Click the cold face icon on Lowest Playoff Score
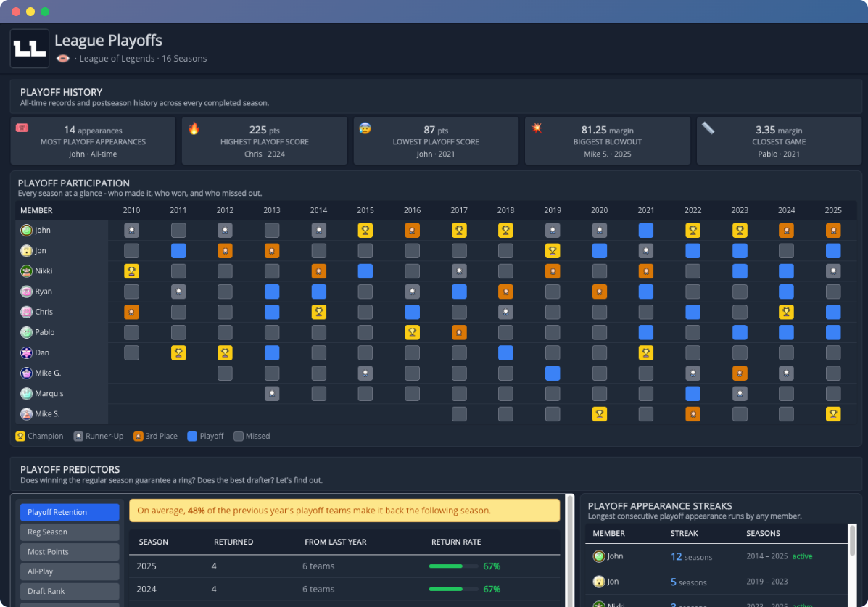Screen dimensions: 868x607 [365, 128]
